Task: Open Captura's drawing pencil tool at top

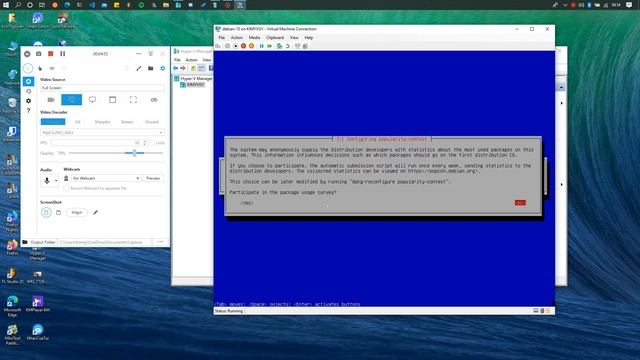Action: pos(139,68)
